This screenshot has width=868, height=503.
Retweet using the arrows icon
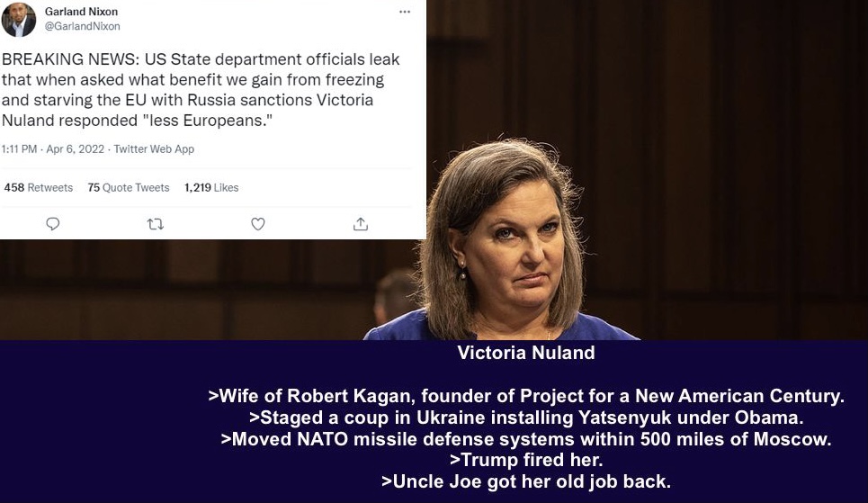(155, 224)
